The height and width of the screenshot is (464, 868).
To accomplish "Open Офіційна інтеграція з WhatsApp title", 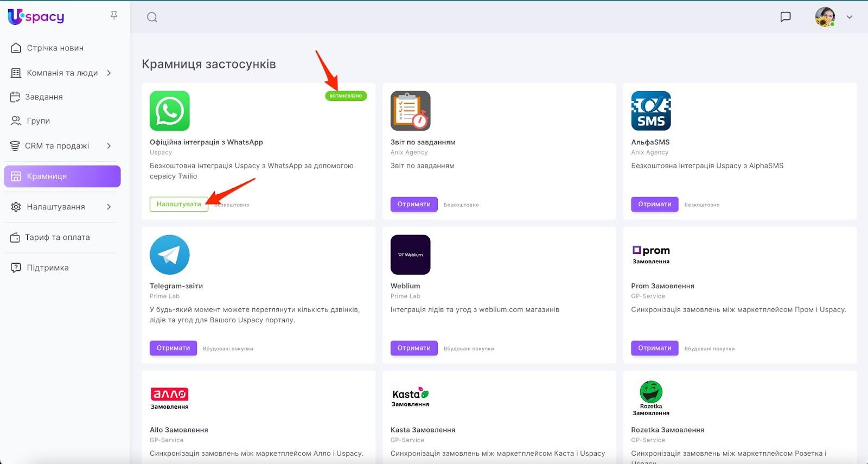I will pos(206,142).
